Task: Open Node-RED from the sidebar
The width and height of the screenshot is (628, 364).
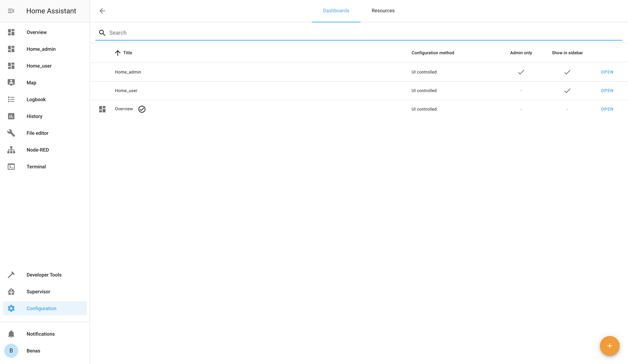Action: point(38,150)
